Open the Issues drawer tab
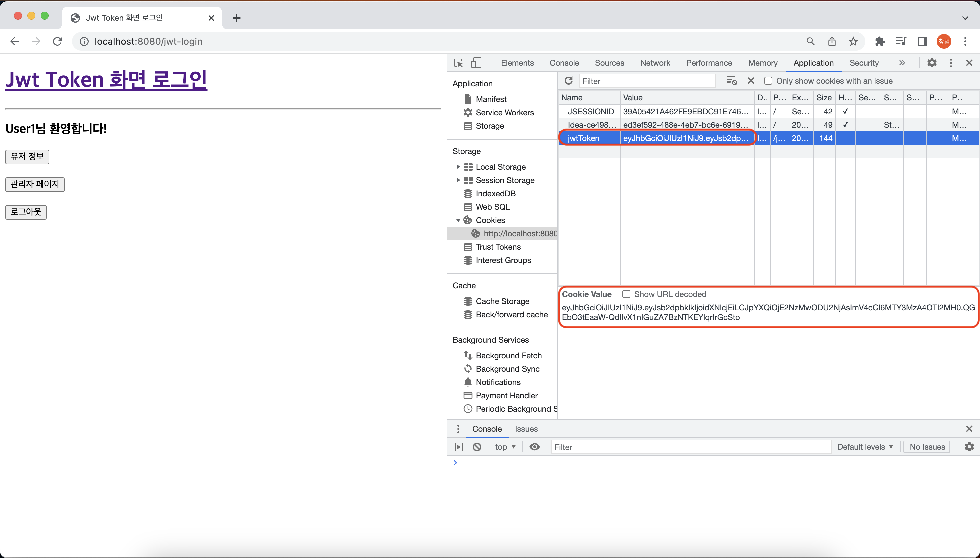 point(526,429)
